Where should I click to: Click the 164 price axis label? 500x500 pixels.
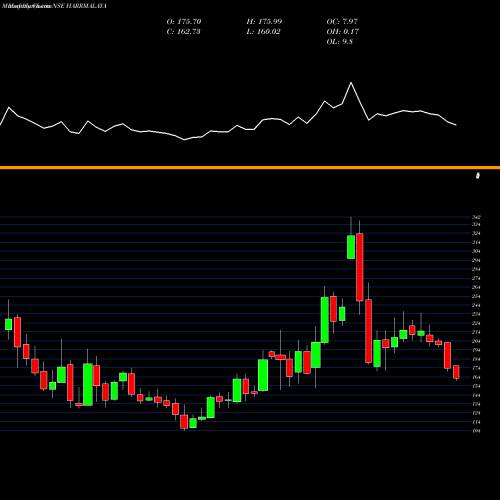(476, 377)
